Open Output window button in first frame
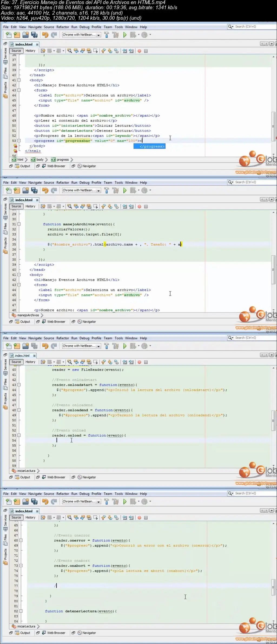 click(23, 166)
